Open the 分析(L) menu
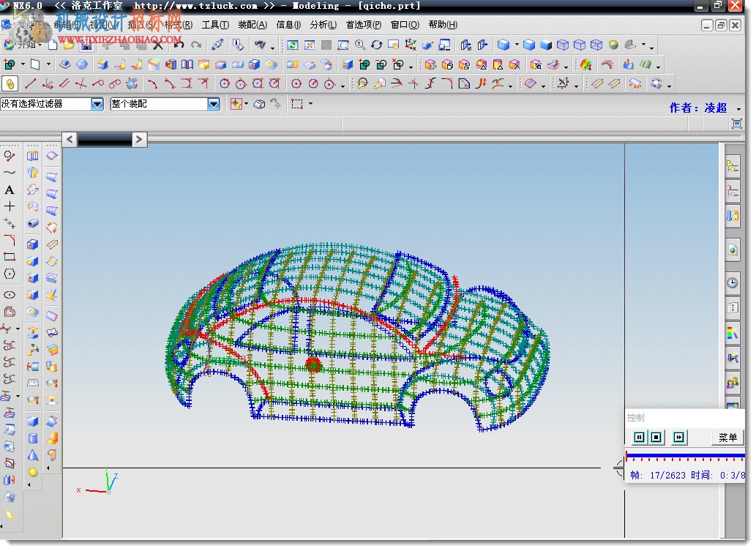Viewport: 756px width, 551px height. 323,25
